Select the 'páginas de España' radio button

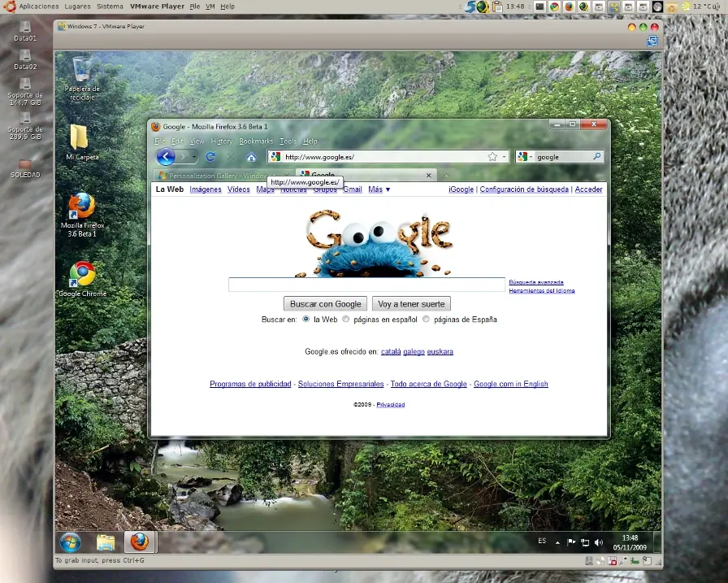click(427, 319)
